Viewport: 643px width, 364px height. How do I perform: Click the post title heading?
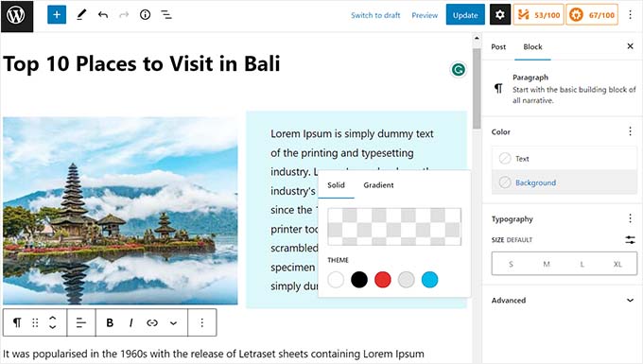[x=142, y=64]
